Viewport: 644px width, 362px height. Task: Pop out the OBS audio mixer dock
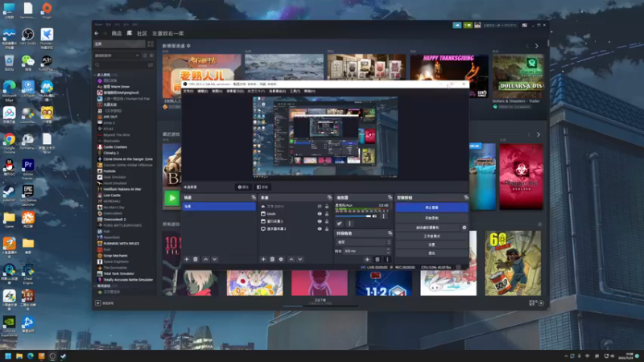click(x=390, y=198)
